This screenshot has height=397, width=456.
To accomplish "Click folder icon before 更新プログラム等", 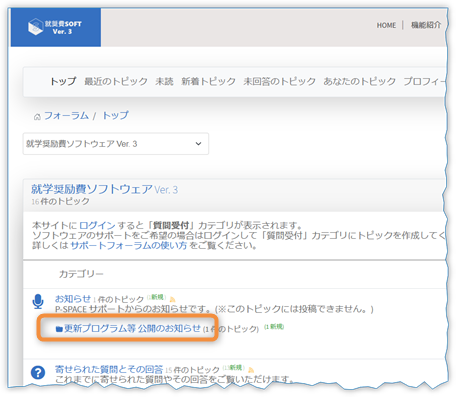I will click(59, 329).
